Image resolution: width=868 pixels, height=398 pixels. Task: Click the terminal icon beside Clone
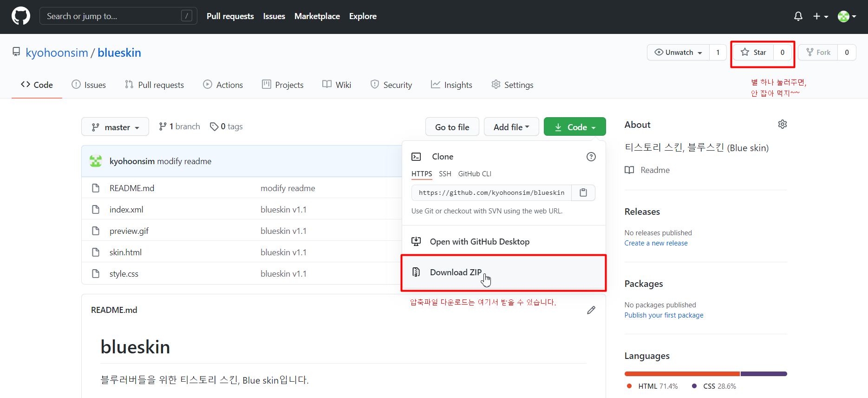(x=416, y=157)
